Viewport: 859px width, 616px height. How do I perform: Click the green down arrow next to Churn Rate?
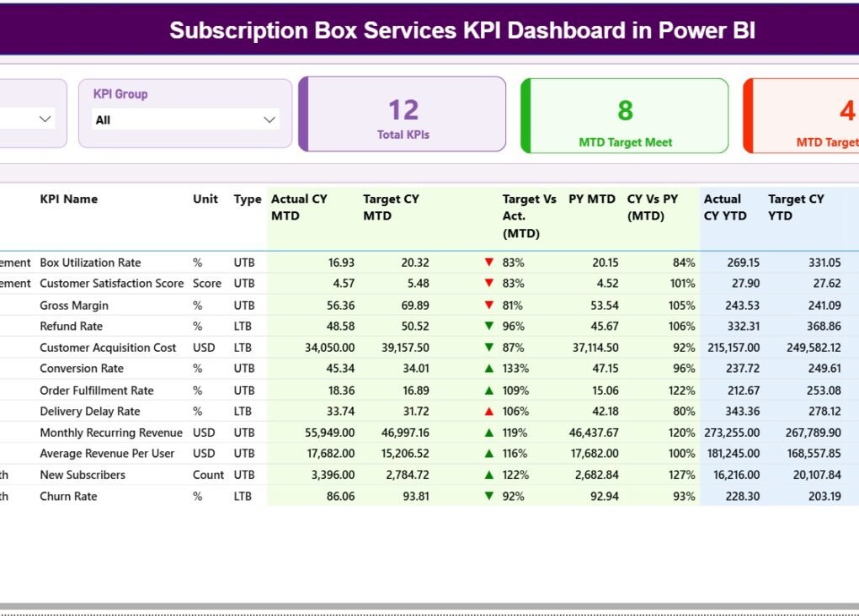(490, 496)
